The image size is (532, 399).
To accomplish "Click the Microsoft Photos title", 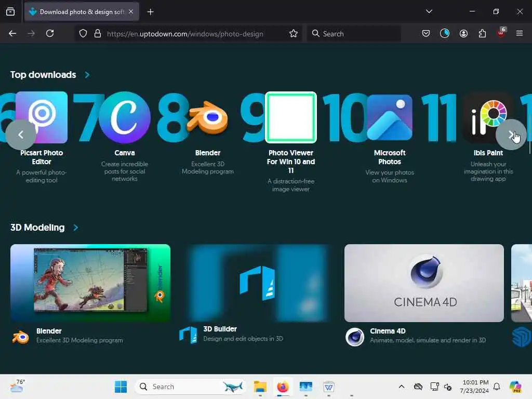I will (x=390, y=157).
